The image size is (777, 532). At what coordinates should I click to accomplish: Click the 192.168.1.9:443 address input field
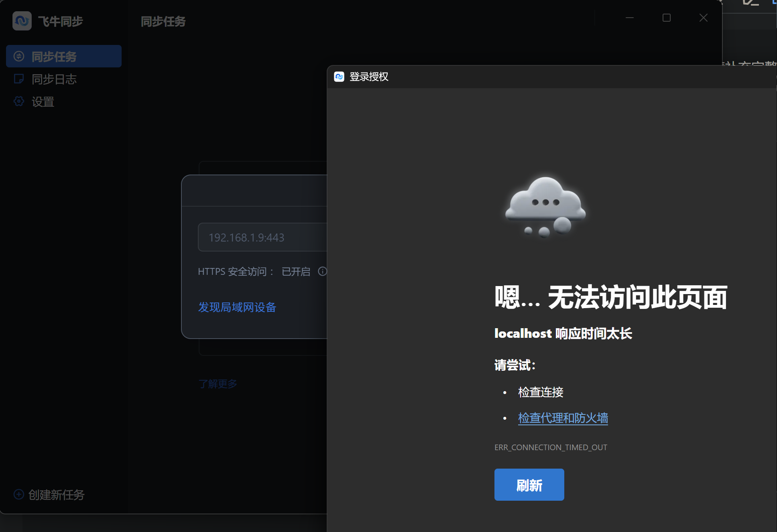coord(262,237)
